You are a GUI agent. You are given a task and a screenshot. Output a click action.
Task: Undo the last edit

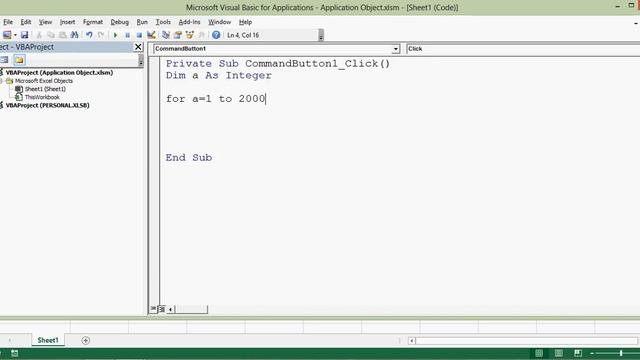click(89, 35)
